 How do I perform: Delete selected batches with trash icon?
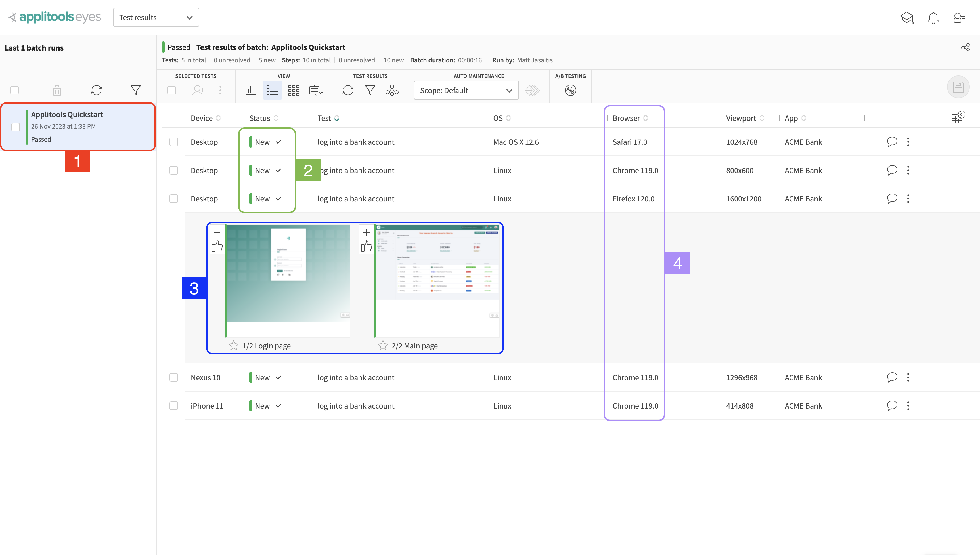click(x=57, y=90)
